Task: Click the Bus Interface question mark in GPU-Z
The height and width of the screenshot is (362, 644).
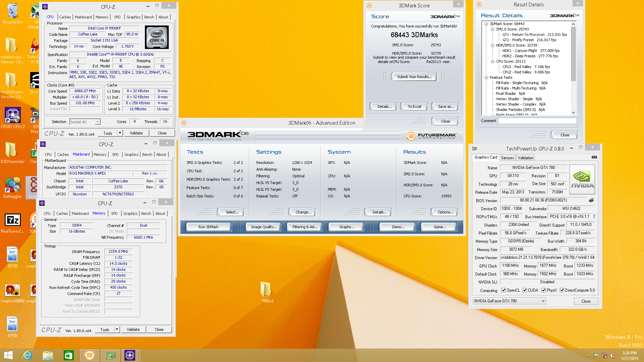Action: 594,217
